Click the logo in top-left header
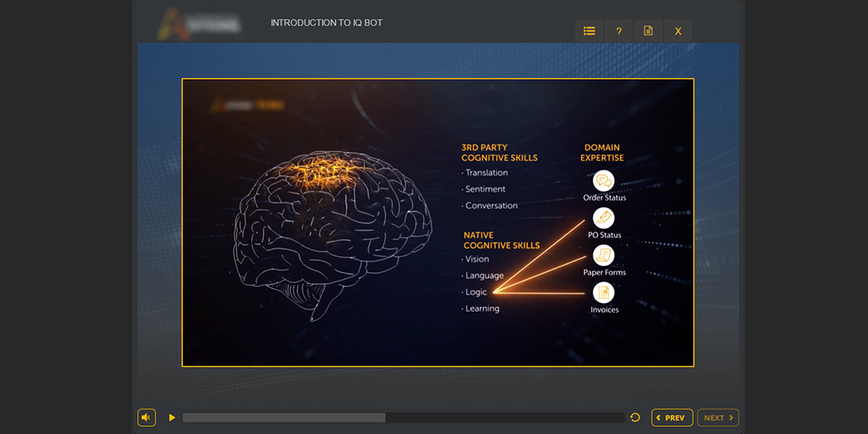The width and height of the screenshot is (868, 434). pos(189,23)
